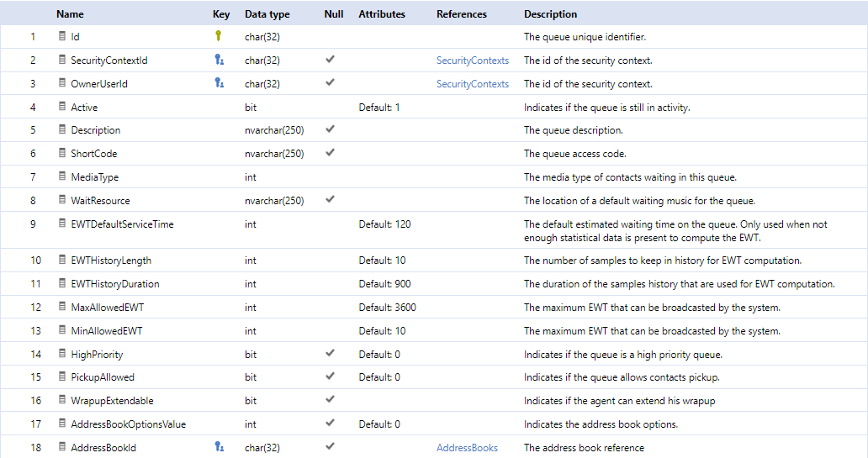The width and height of the screenshot is (868, 458).
Task: Click the column icon beside EWTDefaultServiceTime
Action: coord(62,224)
